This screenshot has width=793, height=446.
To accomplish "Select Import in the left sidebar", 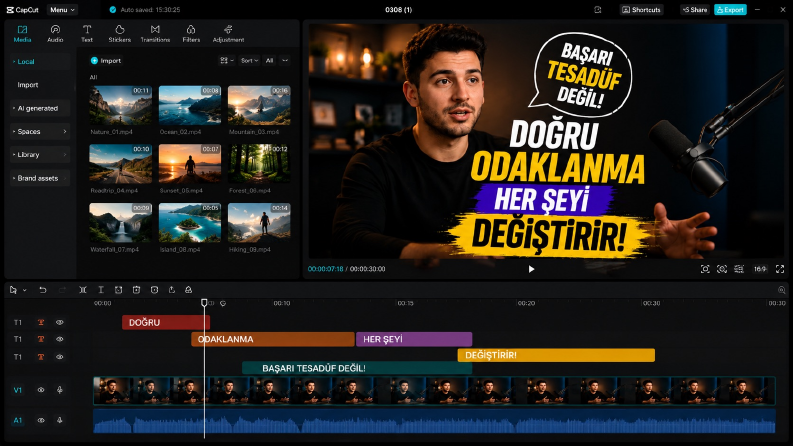I will 28,85.
